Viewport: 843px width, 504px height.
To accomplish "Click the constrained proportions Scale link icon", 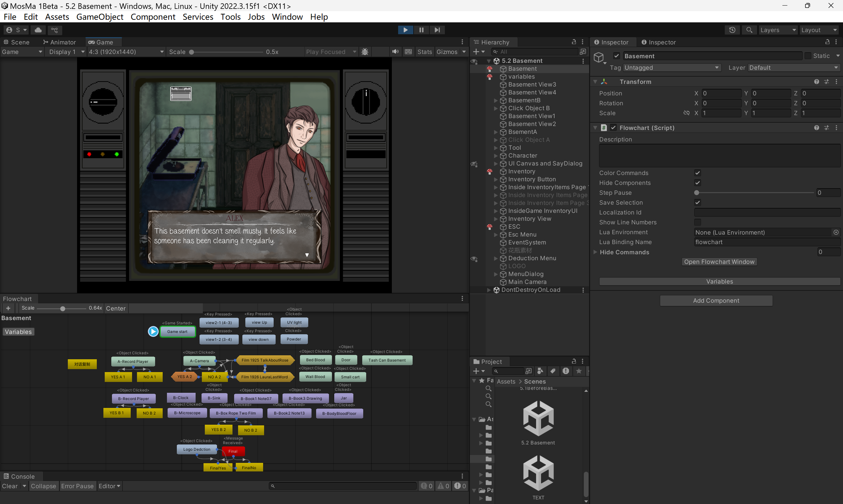I will (x=686, y=113).
